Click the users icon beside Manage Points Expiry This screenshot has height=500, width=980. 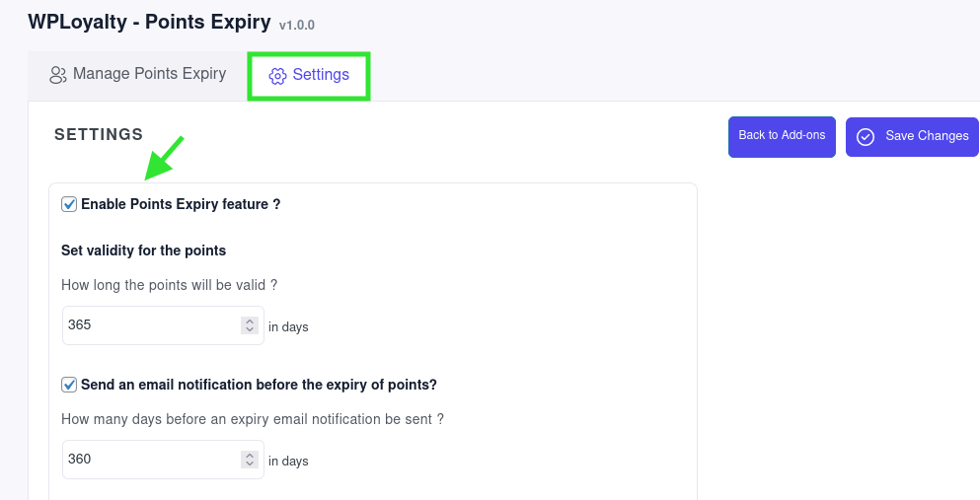pos(57,75)
